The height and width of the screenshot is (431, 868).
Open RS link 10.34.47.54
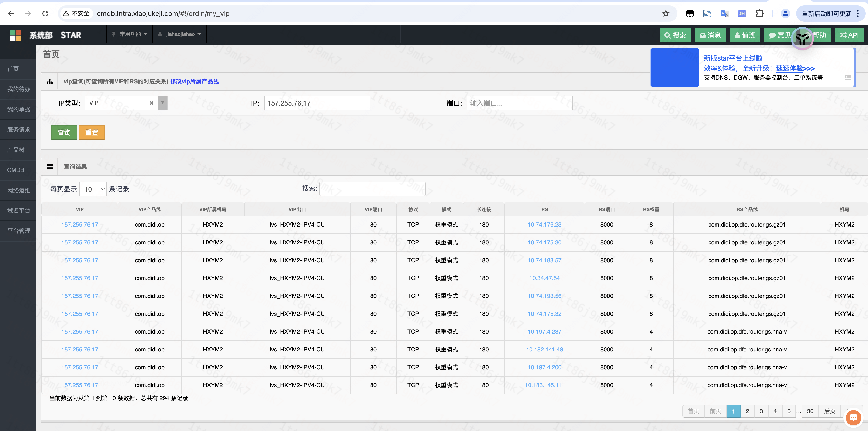pos(544,278)
